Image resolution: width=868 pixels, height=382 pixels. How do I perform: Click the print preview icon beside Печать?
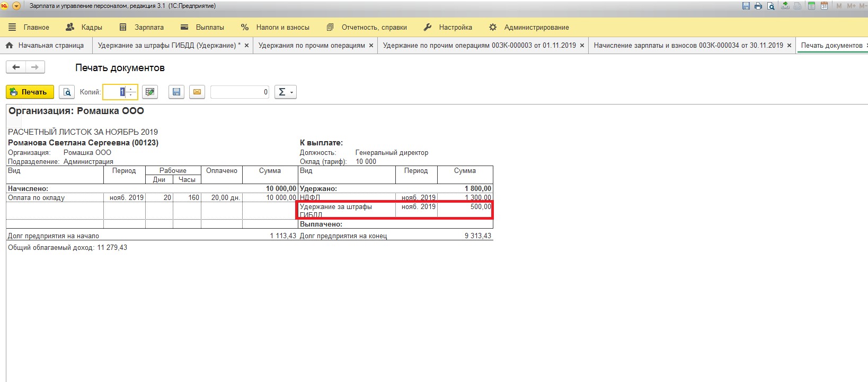point(67,92)
